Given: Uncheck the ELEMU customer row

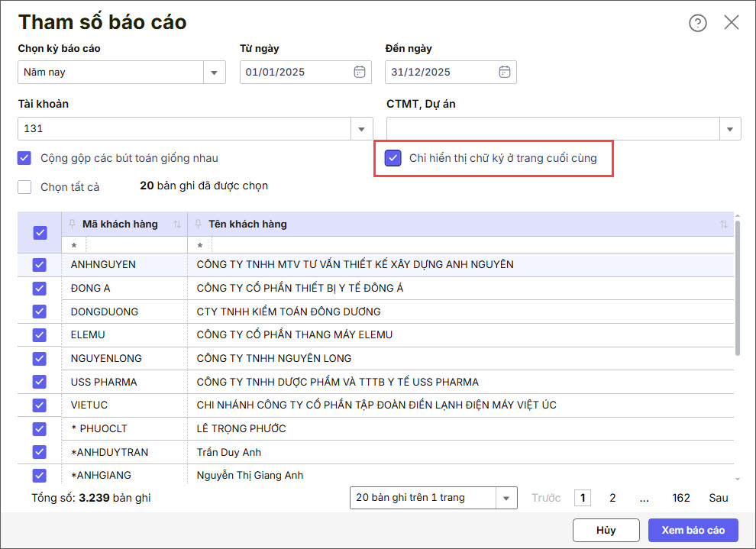Looking at the screenshot, I should [x=40, y=334].
